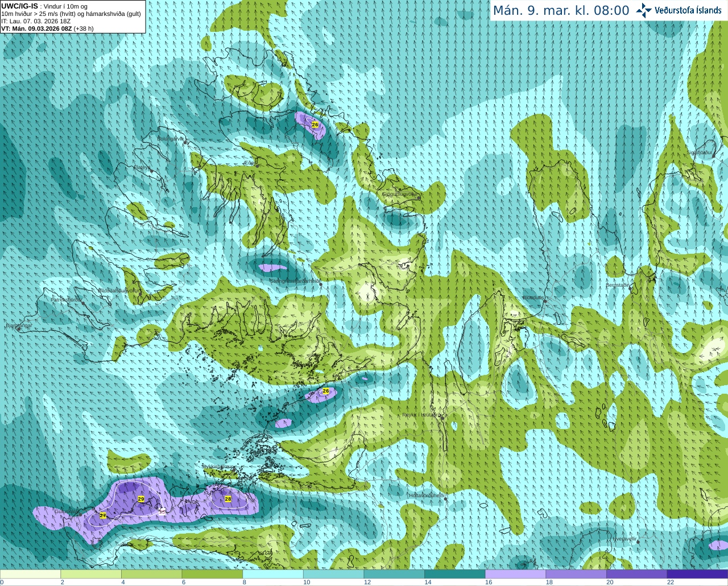728x586 pixels.
Task: Click the legend scale number 22
Action: pyautogui.click(x=670, y=583)
